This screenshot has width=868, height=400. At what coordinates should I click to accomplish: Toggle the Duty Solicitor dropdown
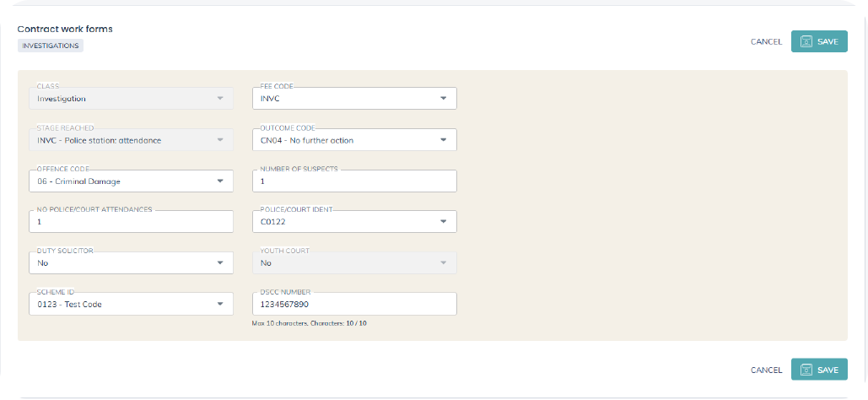tap(220, 263)
